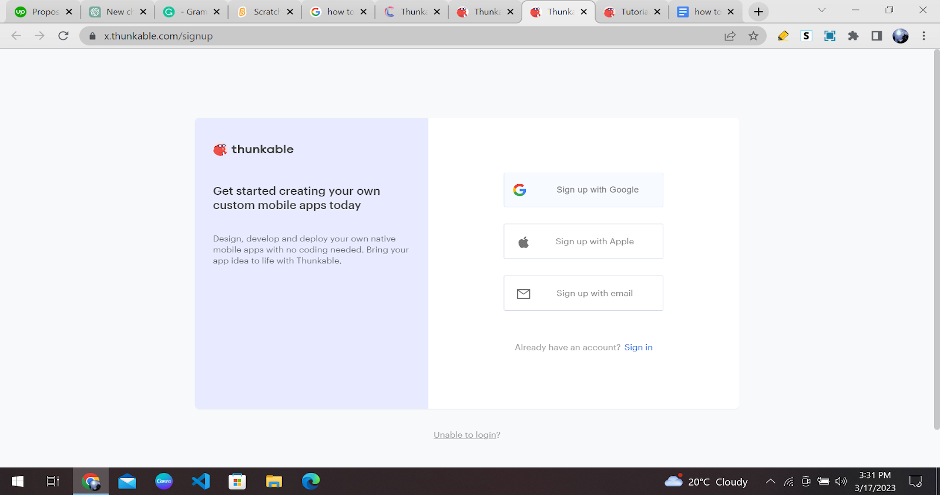Image resolution: width=941 pixels, height=495 pixels.
Task: Switch to the Google Docs 'how to' tab
Action: [x=706, y=11]
